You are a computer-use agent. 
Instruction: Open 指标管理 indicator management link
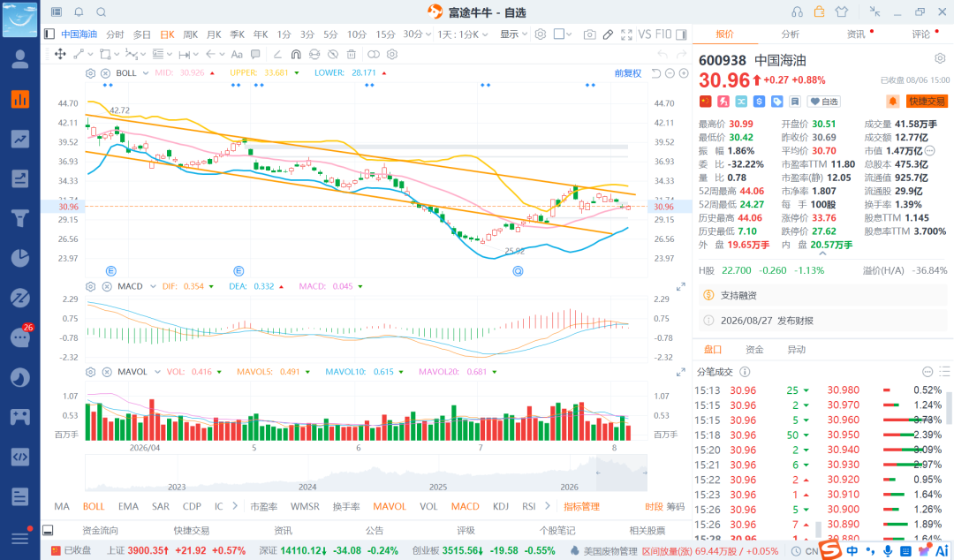click(581, 506)
